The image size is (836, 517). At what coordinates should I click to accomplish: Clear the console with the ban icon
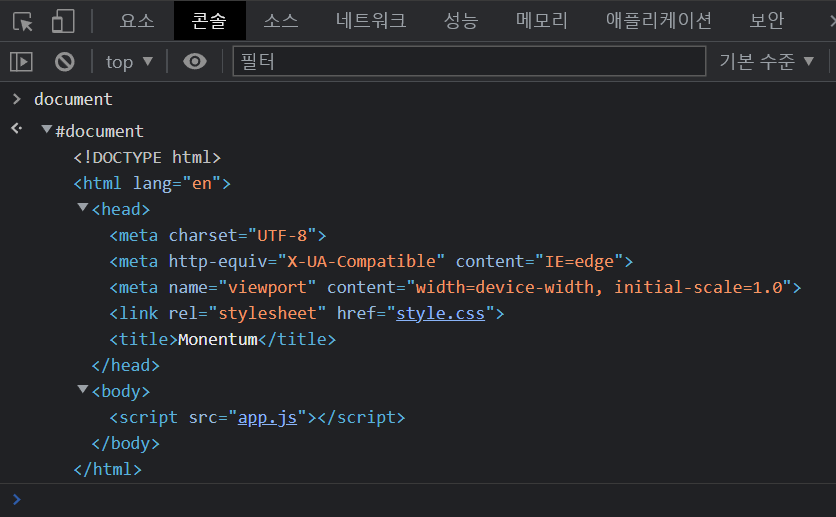click(x=65, y=62)
